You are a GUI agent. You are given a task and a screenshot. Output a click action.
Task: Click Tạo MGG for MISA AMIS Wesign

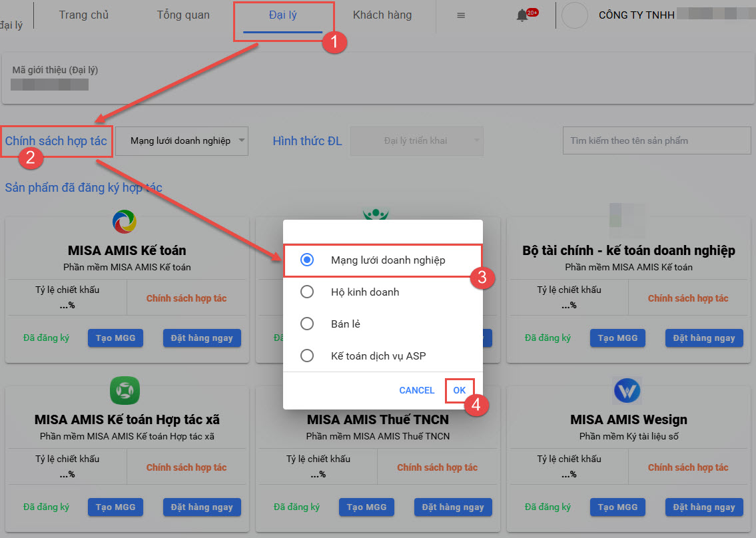617,507
